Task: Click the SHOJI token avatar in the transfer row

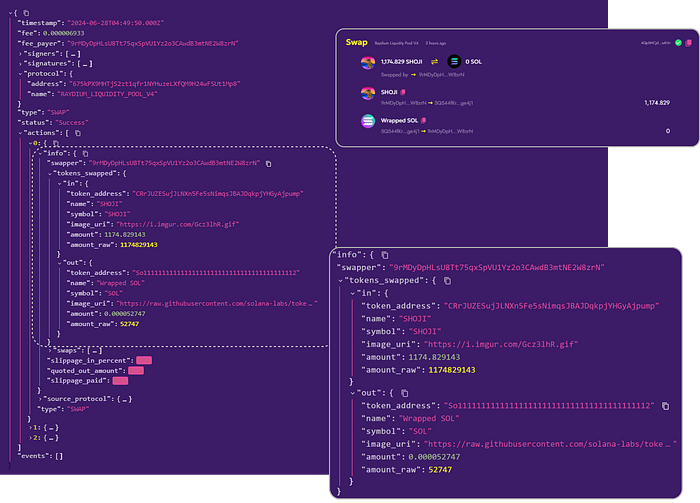Action: point(368,93)
